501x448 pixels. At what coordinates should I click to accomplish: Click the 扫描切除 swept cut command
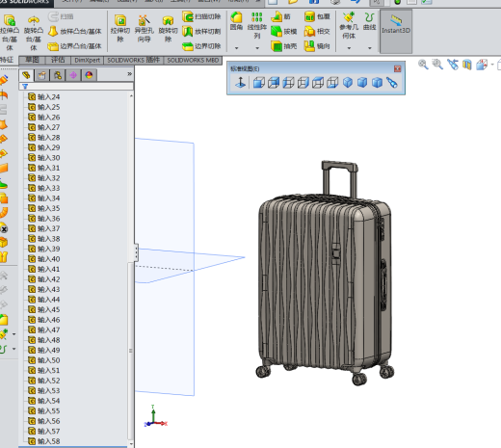201,16
